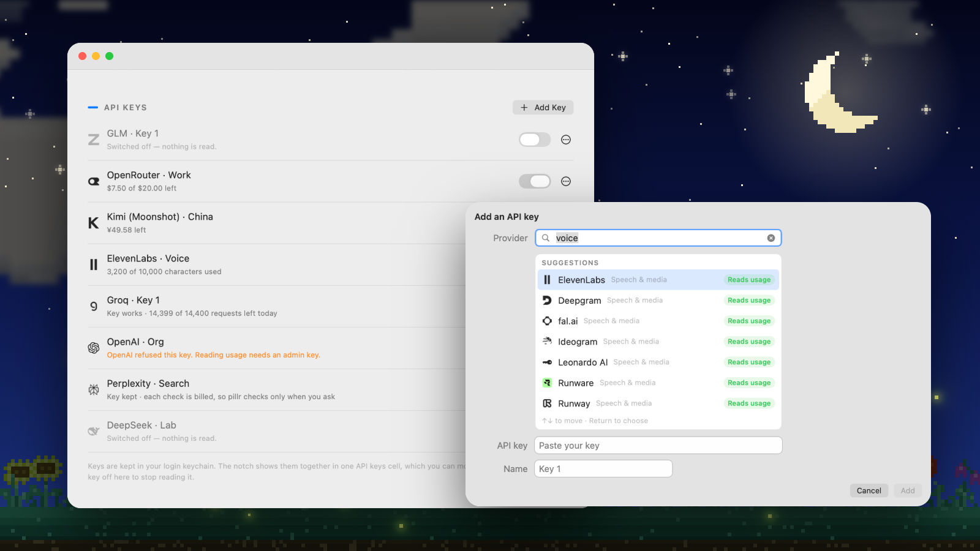
Task: Pick Leonardo AI suggestion
Action: (658, 362)
